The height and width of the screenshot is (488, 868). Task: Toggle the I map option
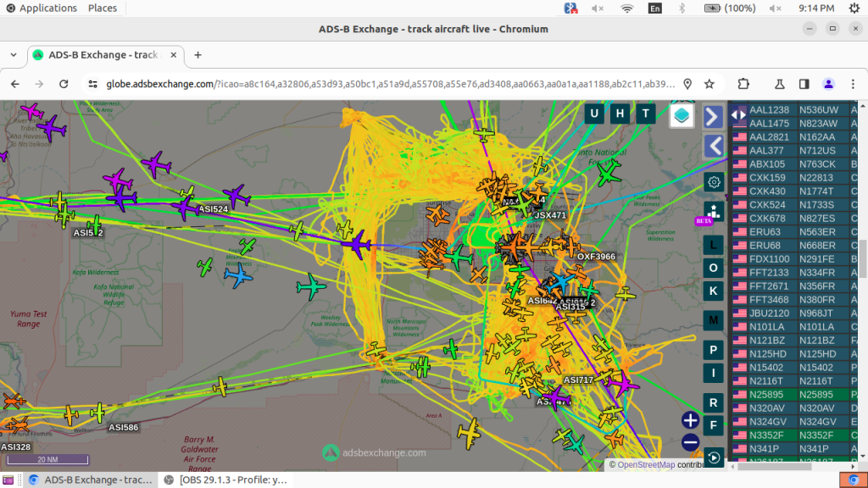click(x=713, y=374)
